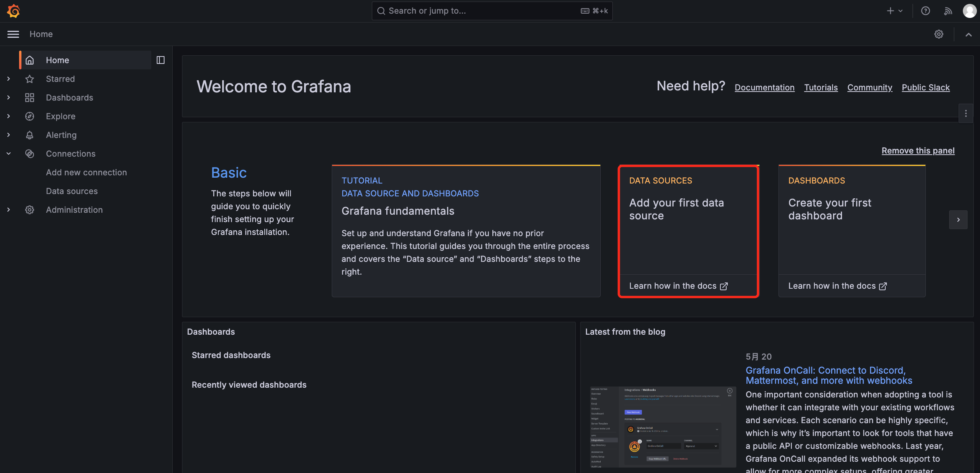Click the Starred dashboards heading
The image size is (980, 473).
[x=231, y=355]
